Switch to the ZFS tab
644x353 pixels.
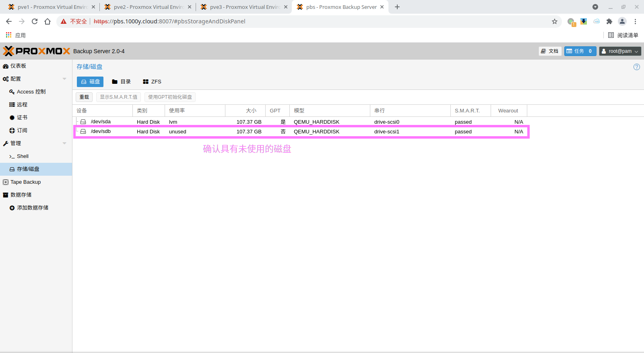(152, 82)
